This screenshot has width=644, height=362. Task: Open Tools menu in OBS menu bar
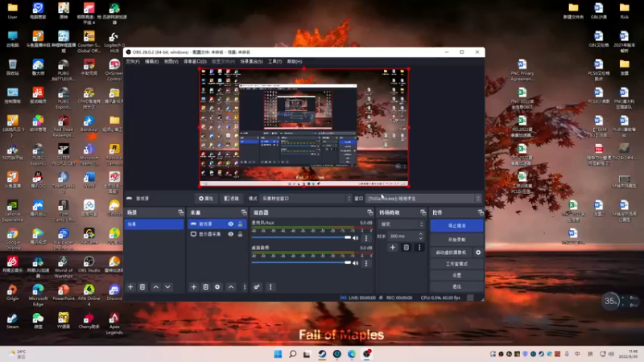(x=275, y=61)
